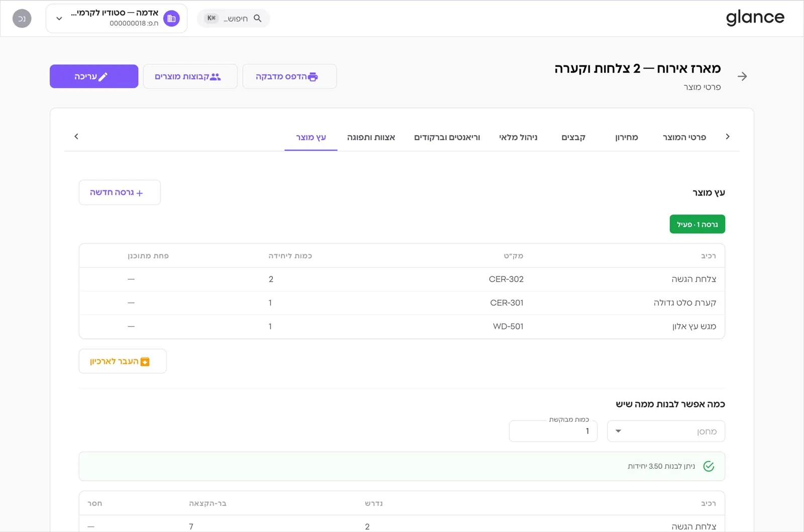Click הדפס מדבקה print label button
This screenshot has height=532, width=804.
click(289, 76)
